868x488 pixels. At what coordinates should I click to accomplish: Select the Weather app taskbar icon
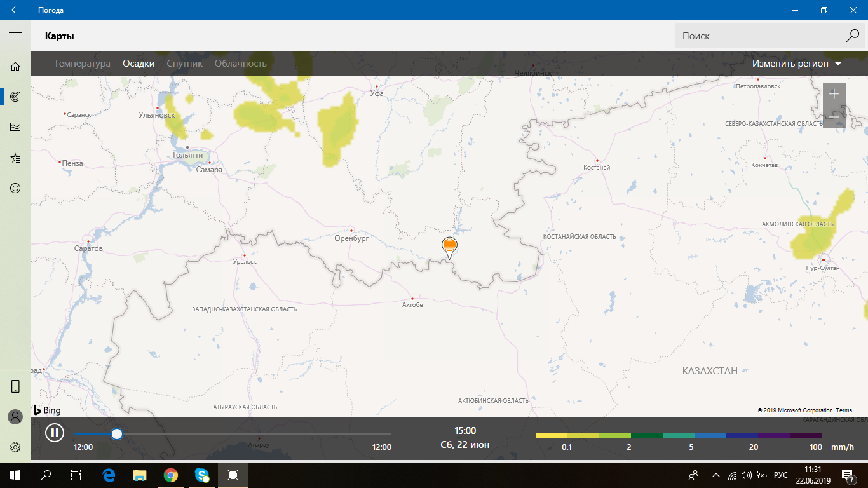tap(233, 475)
